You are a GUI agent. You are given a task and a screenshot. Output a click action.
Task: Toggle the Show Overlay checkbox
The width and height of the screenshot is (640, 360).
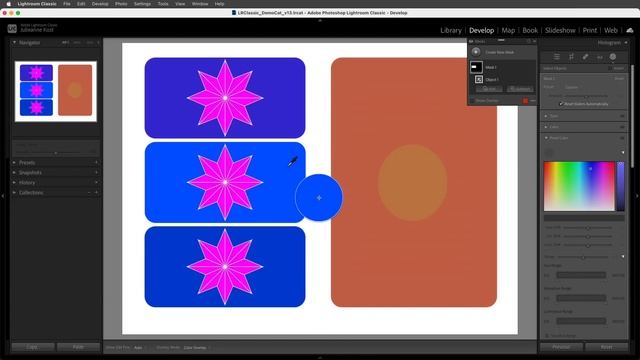point(472,100)
